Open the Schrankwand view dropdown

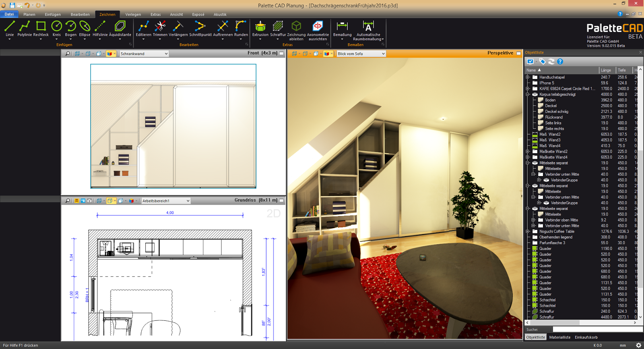144,54
